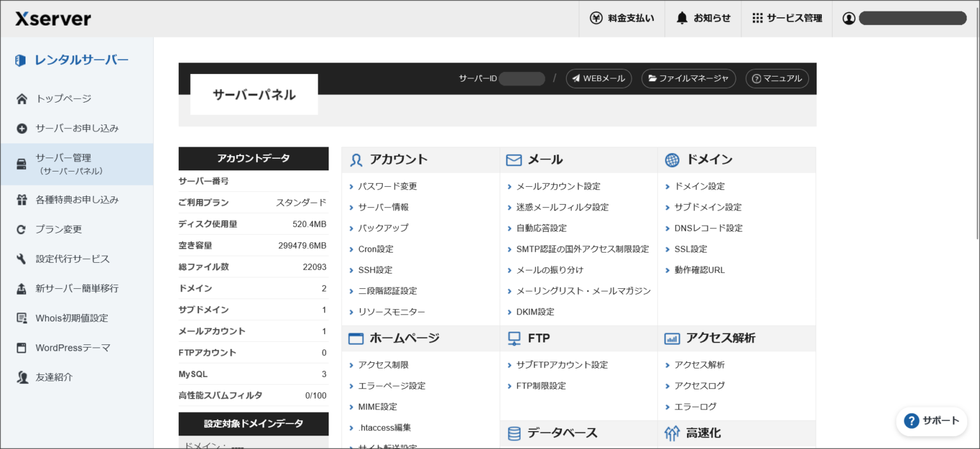This screenshot has width=980, height=449.
Task: Launch ファイルマネージャ from header
Action: pos(688,78)
